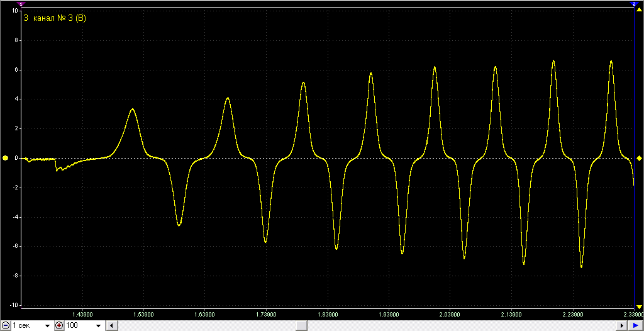The width and height of the screenshot is (644, 331).
Task: Click the time axis label 2.23900
Action: click(x=573, y=315)
